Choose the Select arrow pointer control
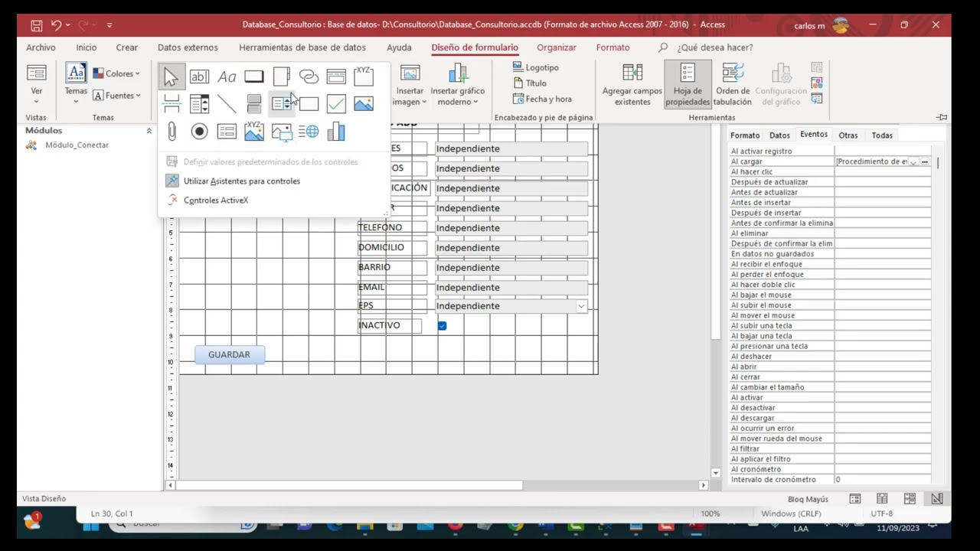Viewport: 980px width, 551px height. tap(171, 77)
